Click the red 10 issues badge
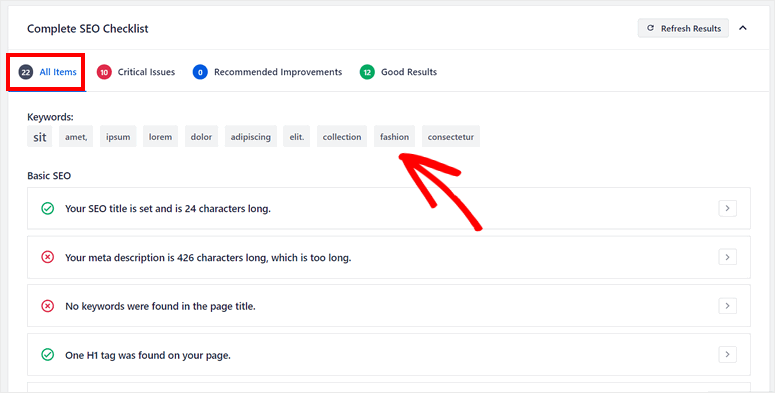The height and width of the screenshot is (393, 775). pyautogui.click(x=104, y=72)
